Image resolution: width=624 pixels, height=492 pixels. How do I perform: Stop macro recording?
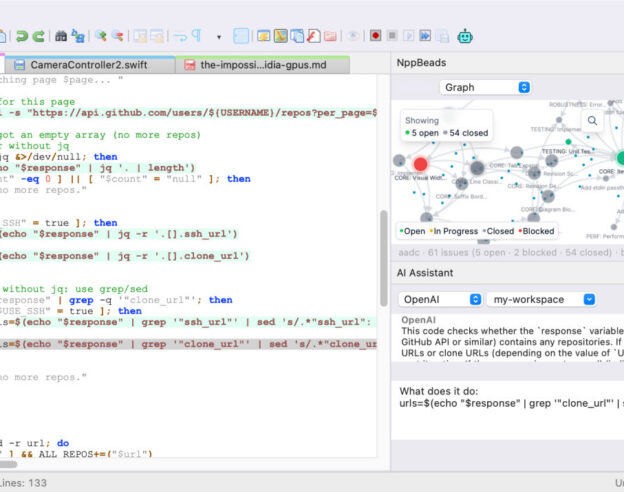click(x=392, y=36)
